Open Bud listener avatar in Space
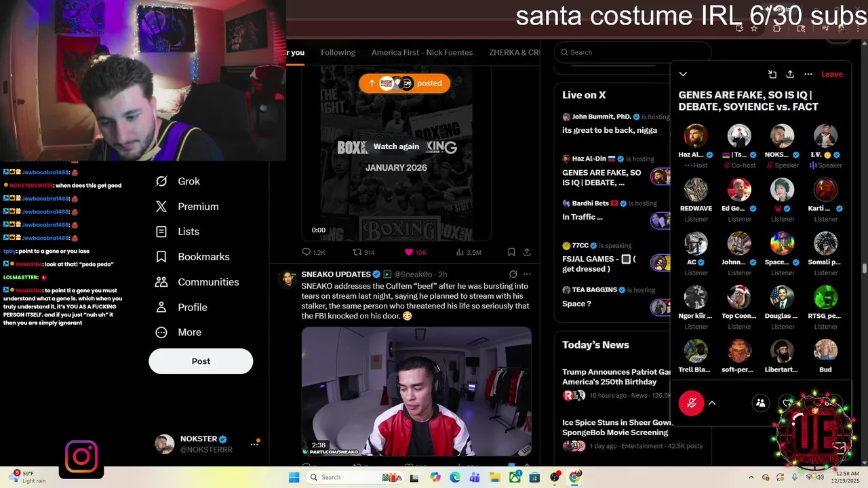 [x=825, y=350]
